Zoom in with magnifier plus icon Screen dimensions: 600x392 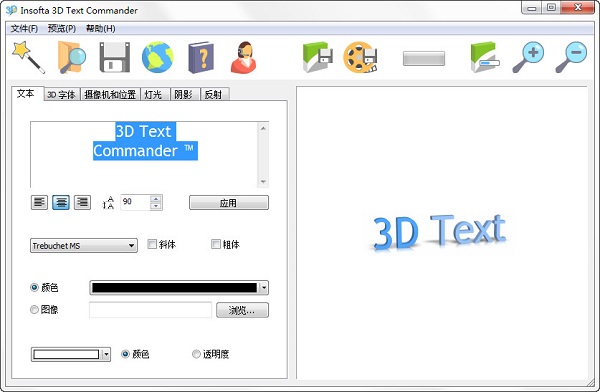pos(528,57)
